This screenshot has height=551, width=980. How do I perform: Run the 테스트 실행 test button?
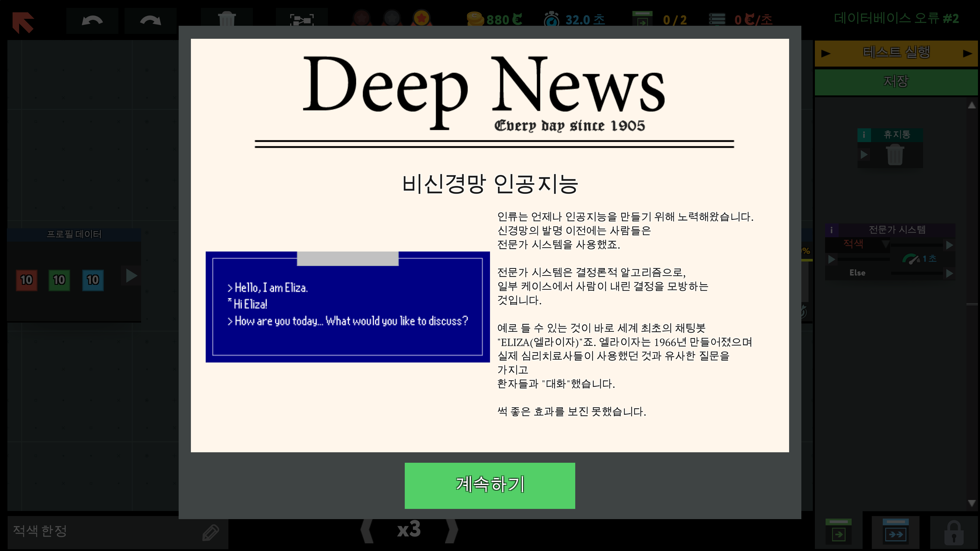pyautogui.click(x=896, y=53)
